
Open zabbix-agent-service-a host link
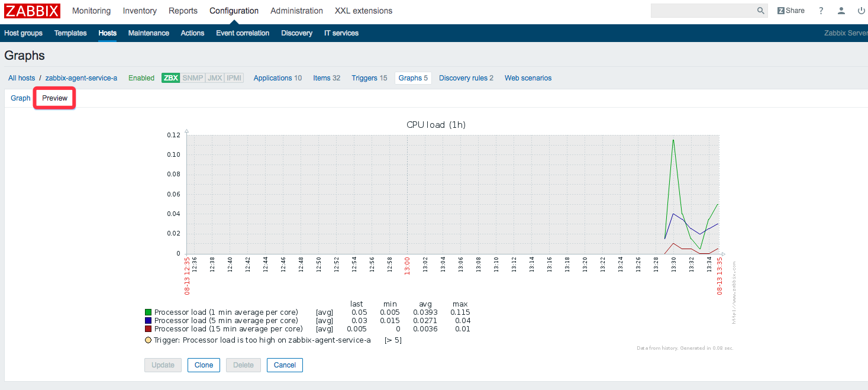81,78
